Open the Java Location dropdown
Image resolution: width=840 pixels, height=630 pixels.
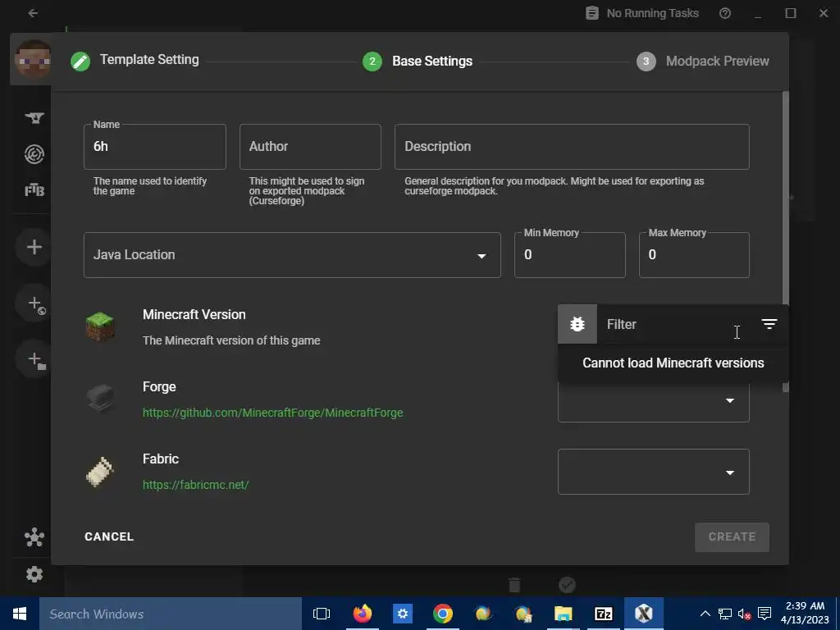(292, 255)
